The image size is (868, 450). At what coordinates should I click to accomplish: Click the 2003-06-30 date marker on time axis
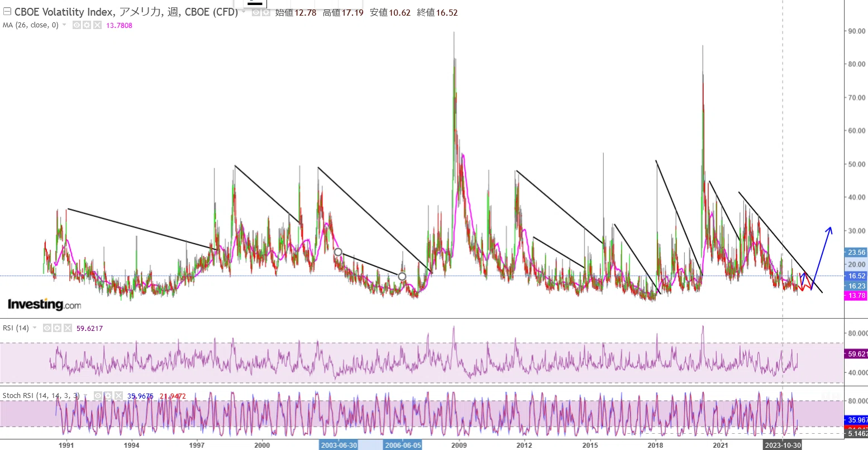(x=338, y=445)
